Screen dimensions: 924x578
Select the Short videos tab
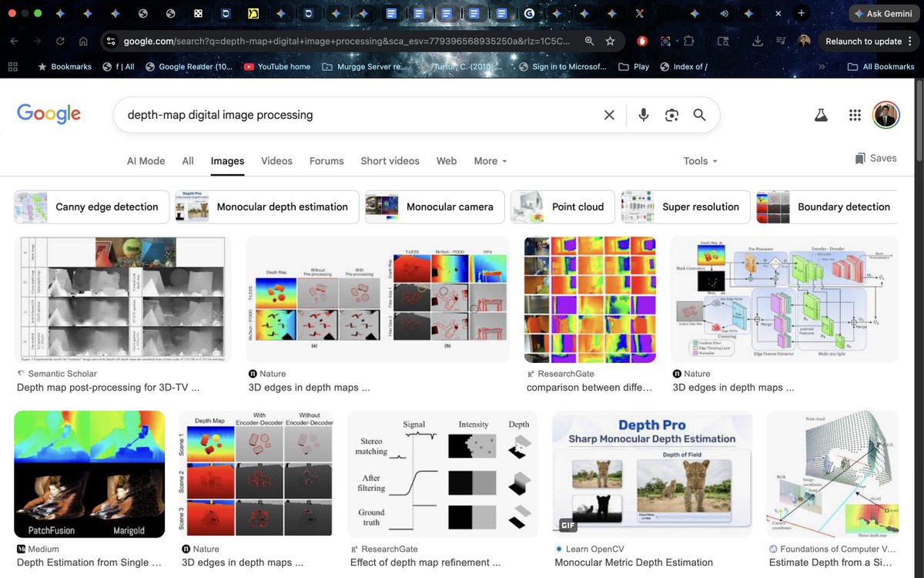click(x=390, y=160)
